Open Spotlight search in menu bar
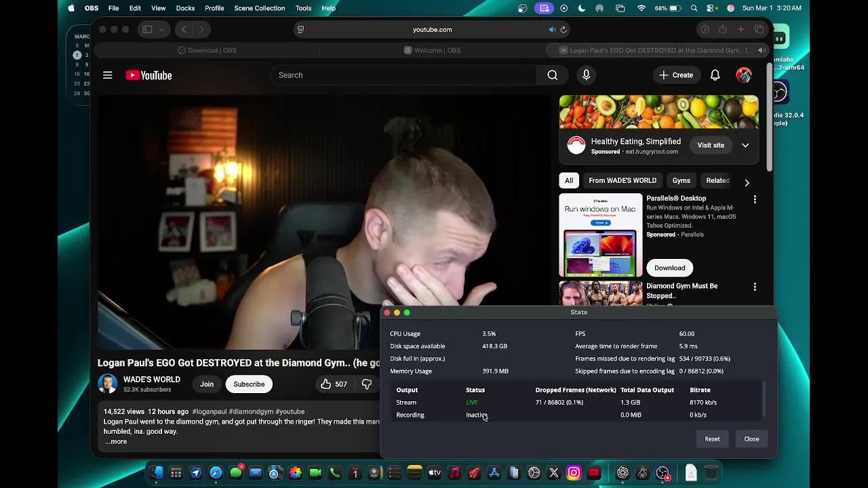This screenshot has height=488, width=868. click(x=694, y=8)
